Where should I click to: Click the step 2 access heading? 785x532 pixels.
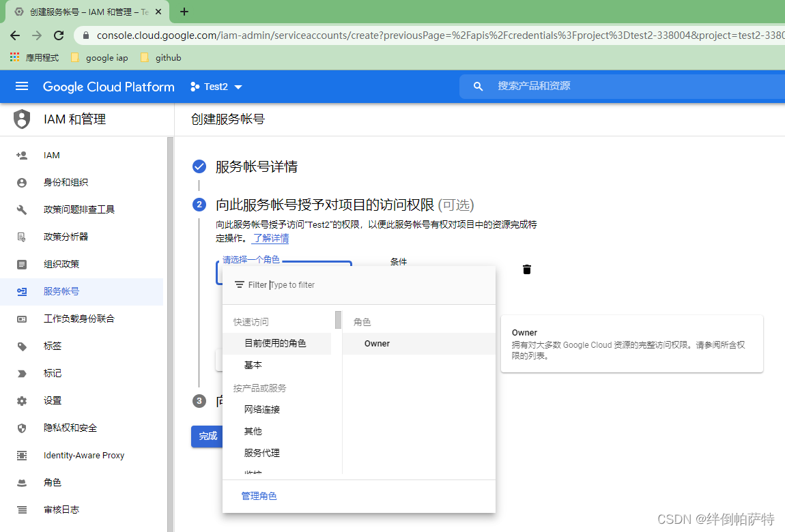click(345, 205)
